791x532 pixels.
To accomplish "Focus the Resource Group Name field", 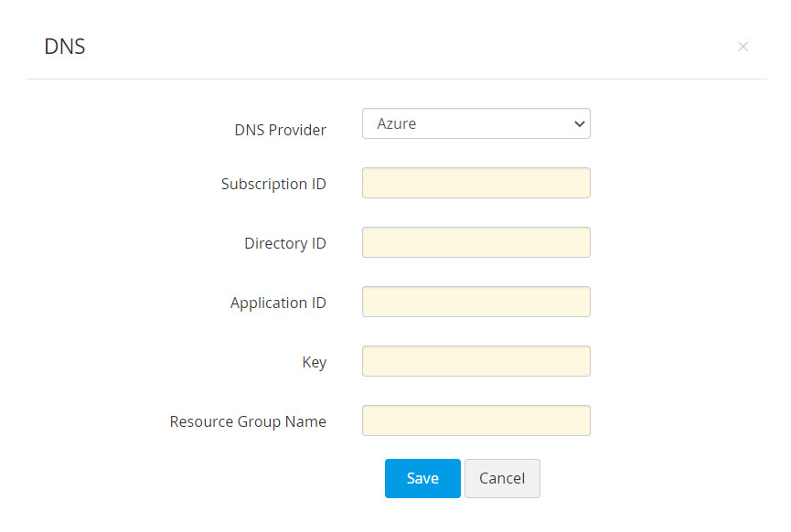I will pos(476,420).
